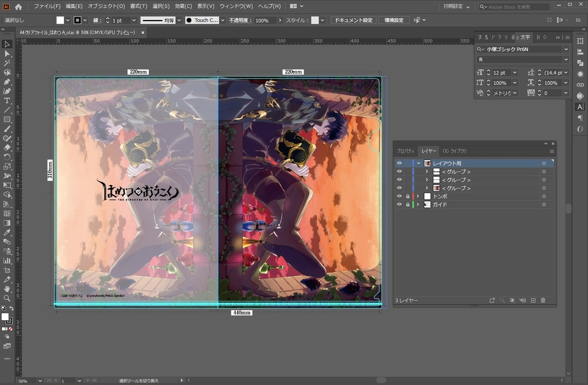Open the Layers panel hamburger menu
The image size is (588, 385).
[x=552, y=151]
